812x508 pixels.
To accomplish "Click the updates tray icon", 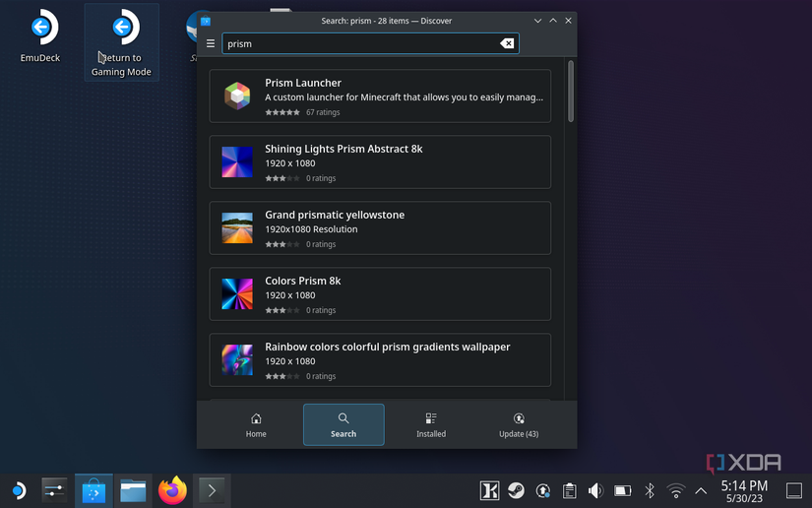I will tap(542, 490).
